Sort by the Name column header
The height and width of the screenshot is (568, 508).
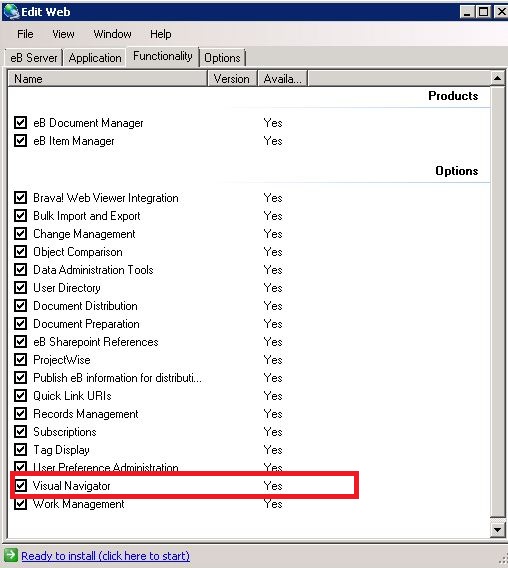[x=108, y=79]
